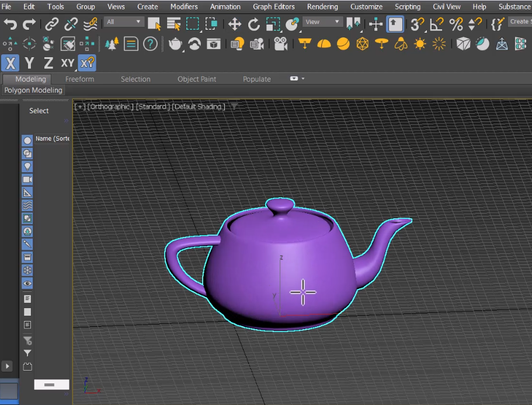Screen dimensions: 532x405
Task: Toggle the Y axis constraint
Action: [30, 63]
